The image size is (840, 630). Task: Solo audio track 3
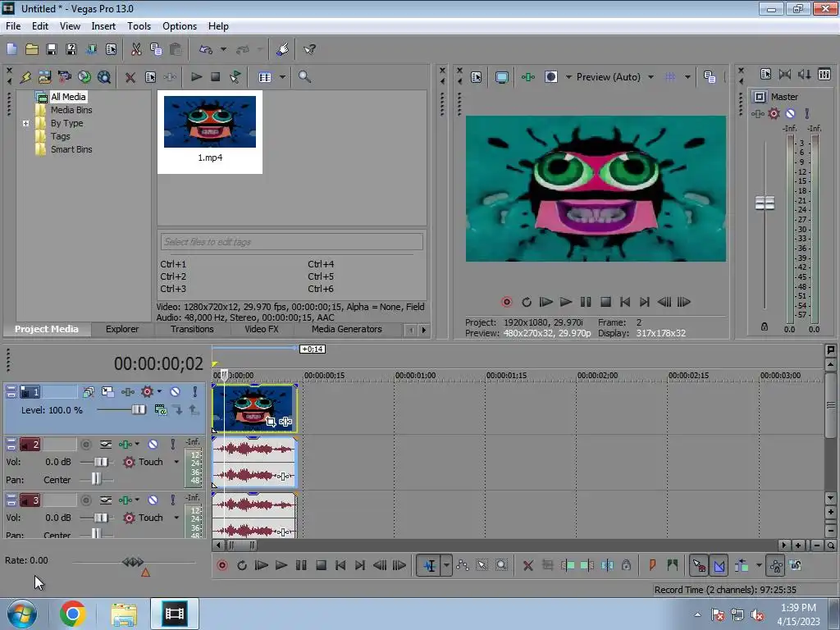172,500
